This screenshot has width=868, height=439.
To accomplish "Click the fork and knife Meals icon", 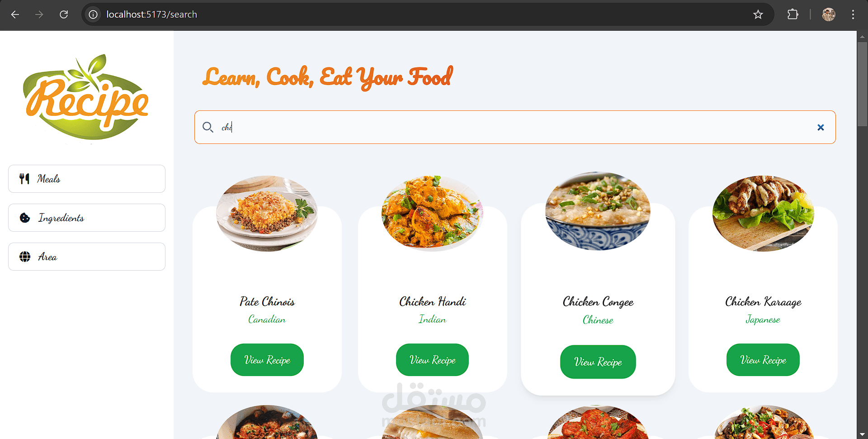I will coord(24,179).
